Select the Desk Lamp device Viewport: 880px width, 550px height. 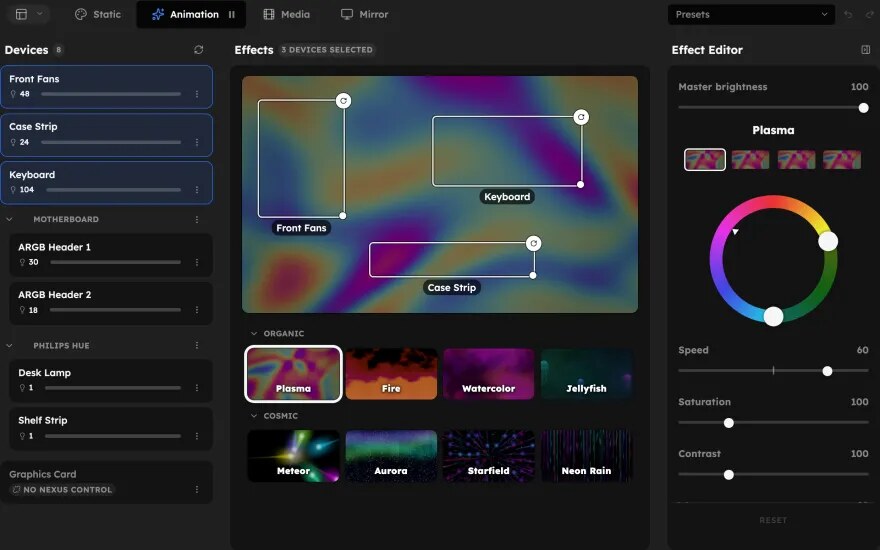(111, 381)
